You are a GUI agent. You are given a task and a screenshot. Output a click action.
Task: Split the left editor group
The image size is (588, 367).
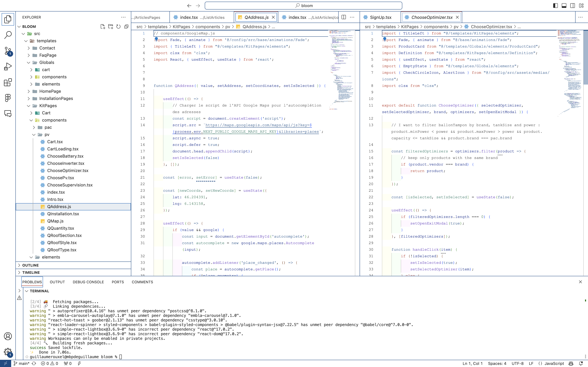pyautogui.click(x=344, y=17)
